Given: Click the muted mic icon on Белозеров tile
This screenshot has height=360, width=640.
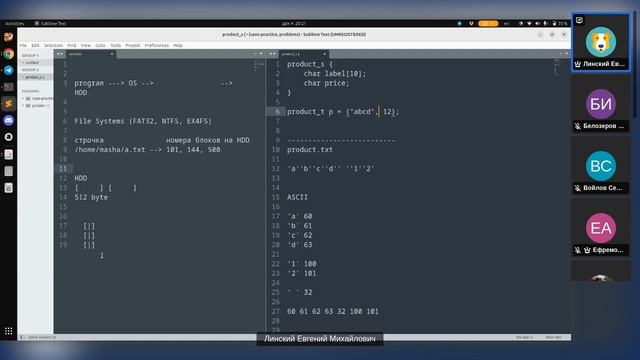Looking at the screenshot, I should [578, 126].
